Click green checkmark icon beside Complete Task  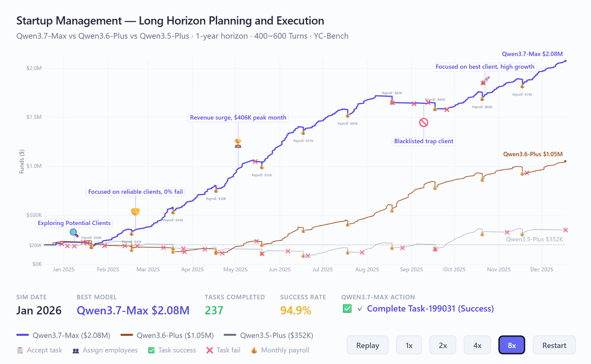pos(347,309)
